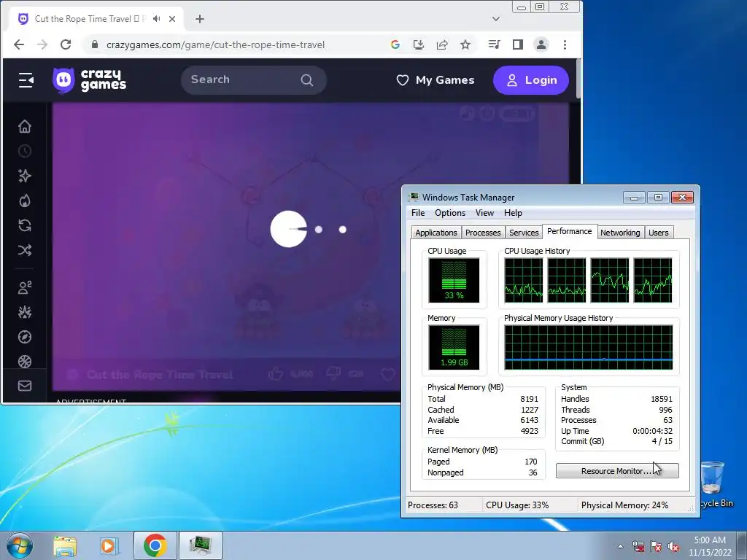Image resolution: width=747 pixels, height=560 pixels.
Task: Click Random game shuffle icon in sidebar
Action: point(25,251)
